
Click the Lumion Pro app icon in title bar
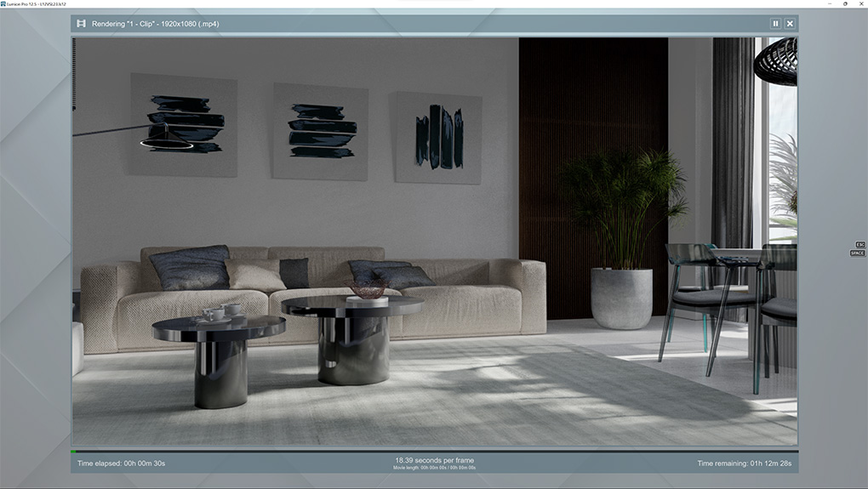(x=3, y=4)
